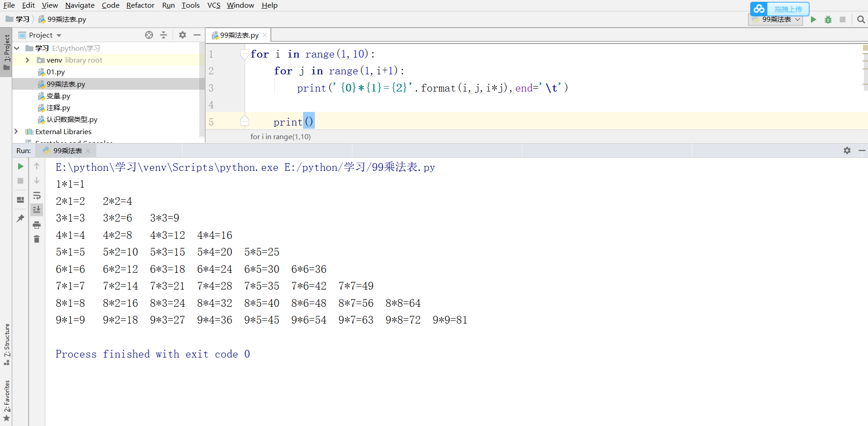Screen dimensions: 868x426
Task: Select 变量.py in project tree
Action: (x=58, y=96)
